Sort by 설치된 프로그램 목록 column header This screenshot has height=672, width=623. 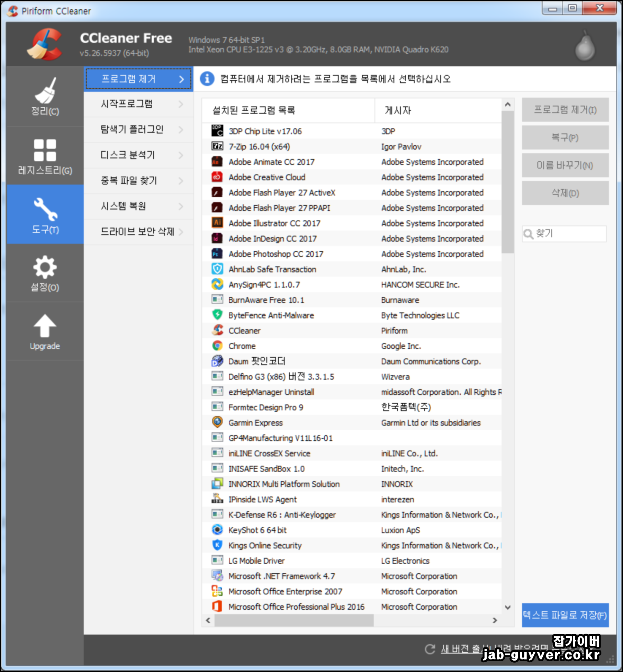coord(288,110)
